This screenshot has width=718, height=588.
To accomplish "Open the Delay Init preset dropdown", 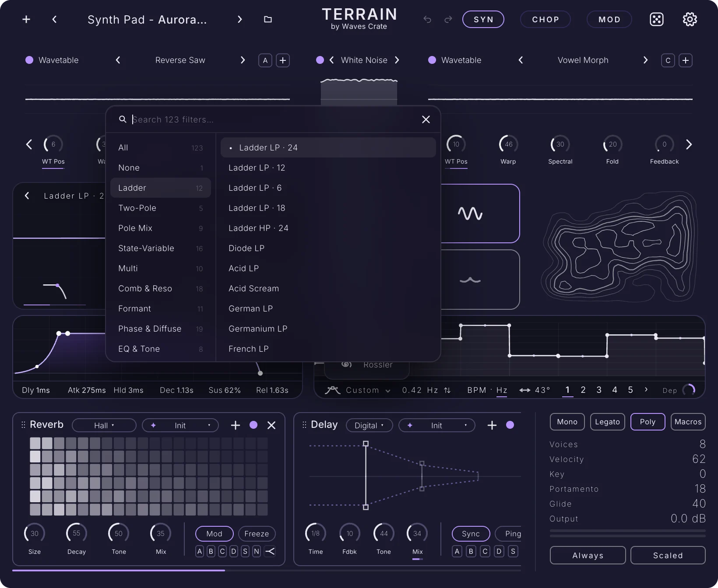I will point(436,425).
